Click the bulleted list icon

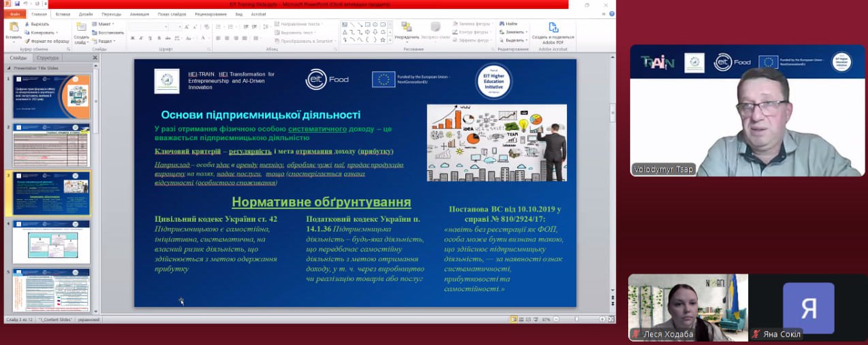218,27
